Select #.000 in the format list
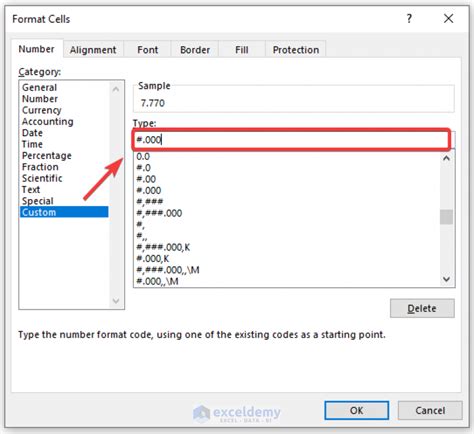This screenshot has height=434, width=474. tap(287, 190)
